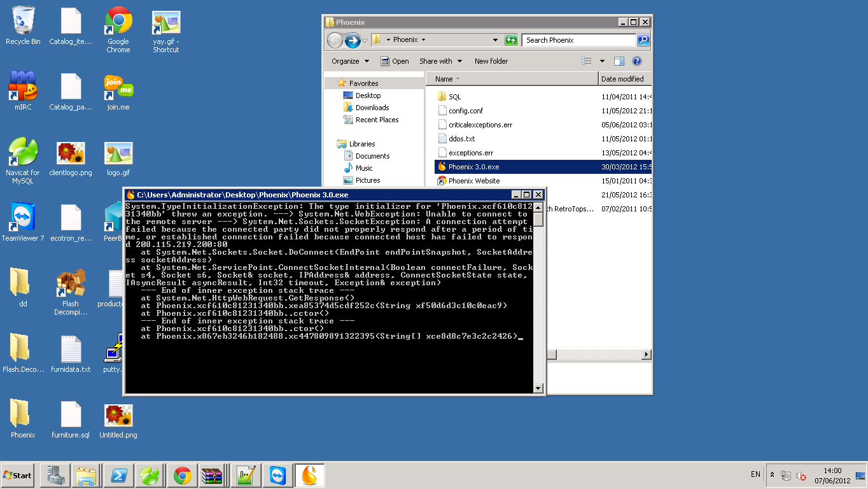The width and height of the screenshot is (868, 489).
Task: Open PowerShell from the taskbar
Action: coord(118,475)
